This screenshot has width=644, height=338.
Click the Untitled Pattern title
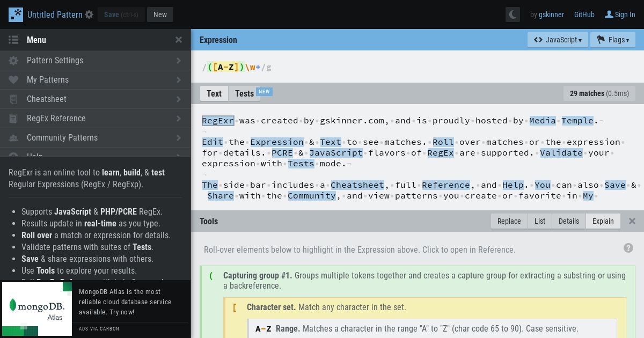point(55,14)
